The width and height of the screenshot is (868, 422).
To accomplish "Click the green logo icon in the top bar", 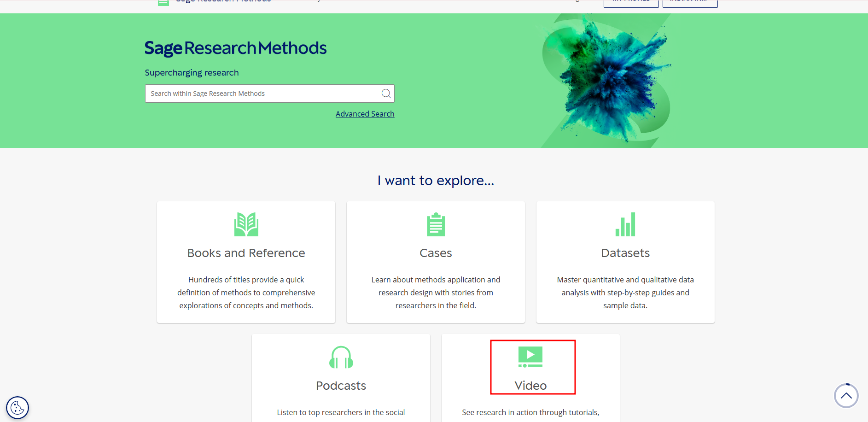I will pos(163,3).
